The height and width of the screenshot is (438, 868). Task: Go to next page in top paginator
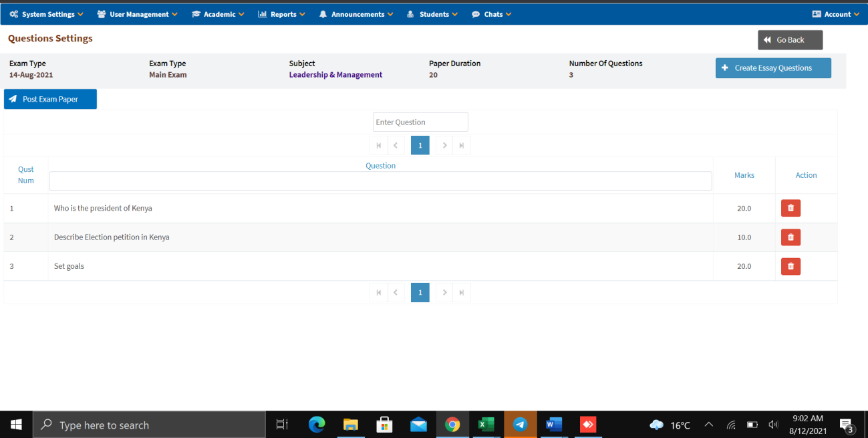tap(444, 145)
